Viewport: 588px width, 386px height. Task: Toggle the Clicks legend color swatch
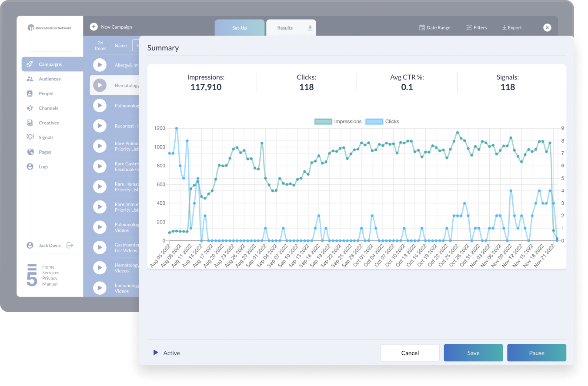[374, 122]
